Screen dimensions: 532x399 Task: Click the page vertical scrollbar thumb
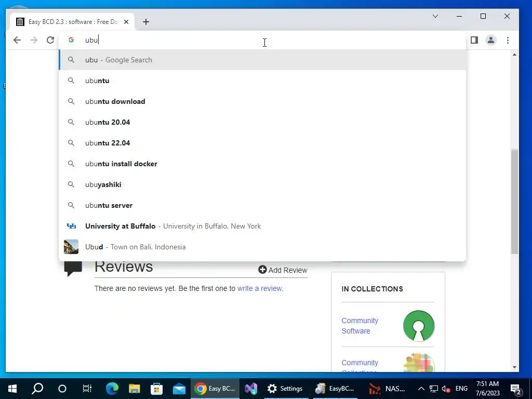click(x=515, y=201)
